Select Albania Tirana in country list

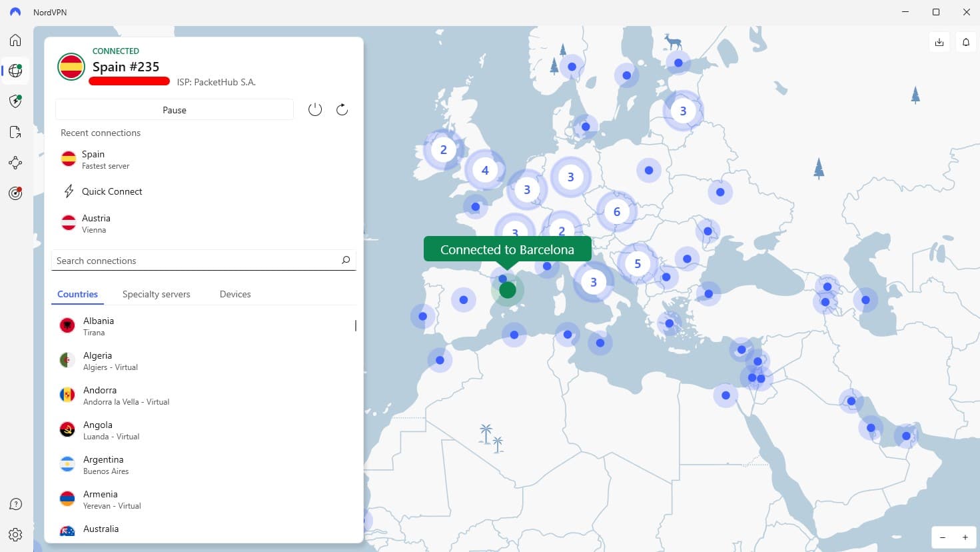(204, 326)
